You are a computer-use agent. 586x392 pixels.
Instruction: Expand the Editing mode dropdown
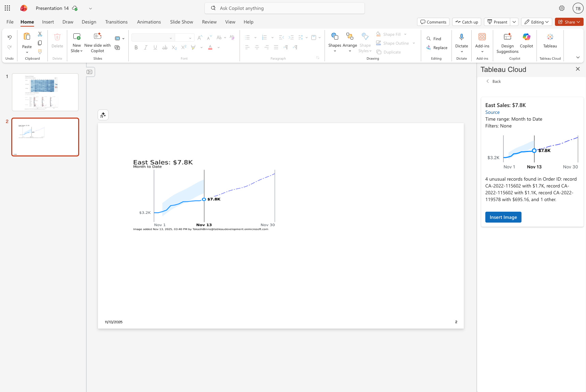[537, 22]
